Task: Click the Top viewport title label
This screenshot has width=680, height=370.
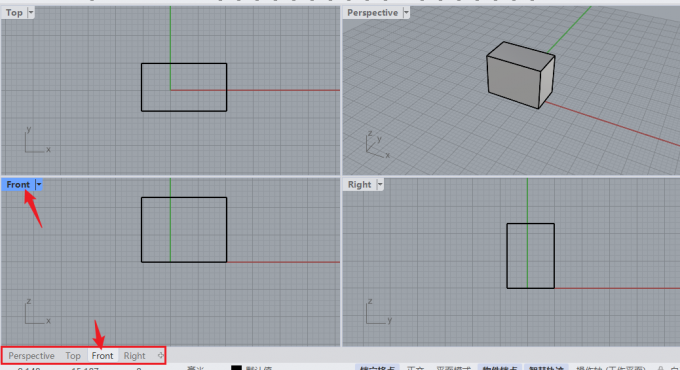Action: tap(14, 13)
